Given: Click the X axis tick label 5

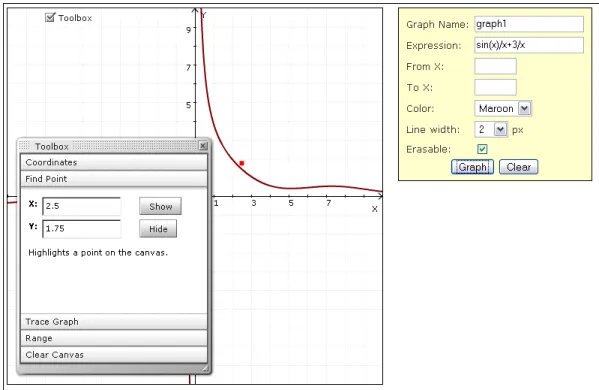Looking at the screenshot, I should tap(291, 203).
